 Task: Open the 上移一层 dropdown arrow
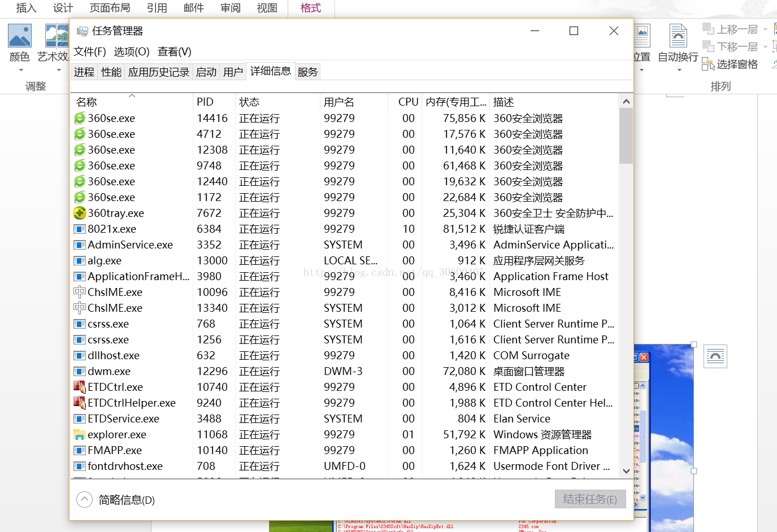click(765, 29)
